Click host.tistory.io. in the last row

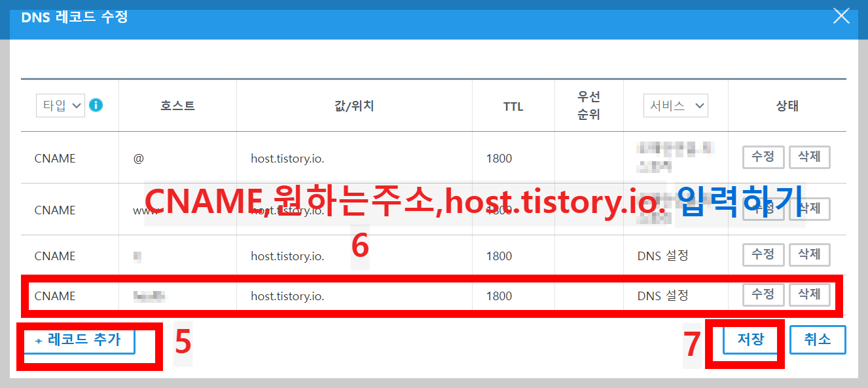[x=287, y=296]
